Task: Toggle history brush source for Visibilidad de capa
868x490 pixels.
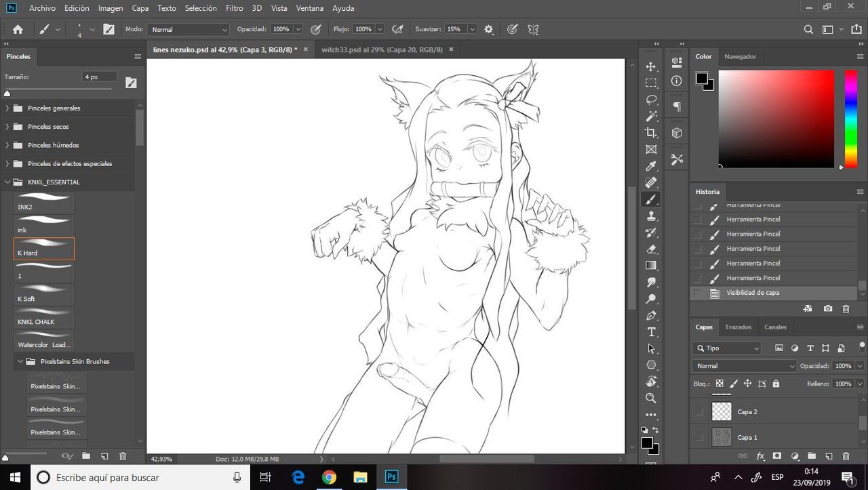Action: coord(697,293)
